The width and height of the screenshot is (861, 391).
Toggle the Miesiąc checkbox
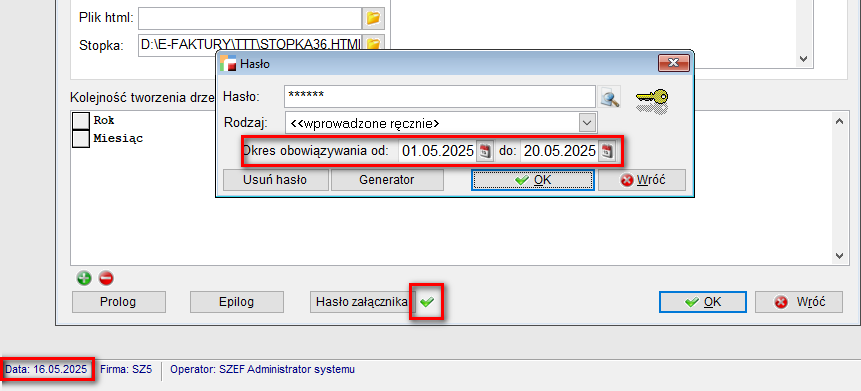click(x=81, y=138)
